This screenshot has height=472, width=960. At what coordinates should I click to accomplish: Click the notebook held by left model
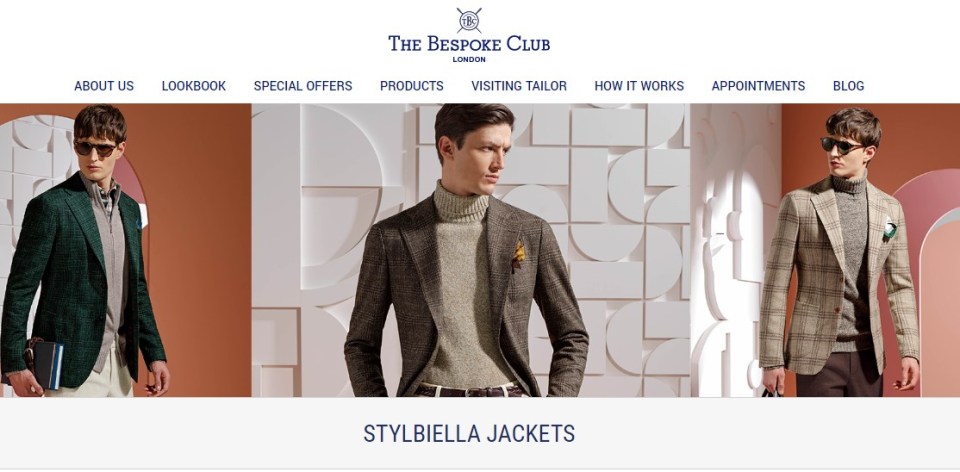49,365
